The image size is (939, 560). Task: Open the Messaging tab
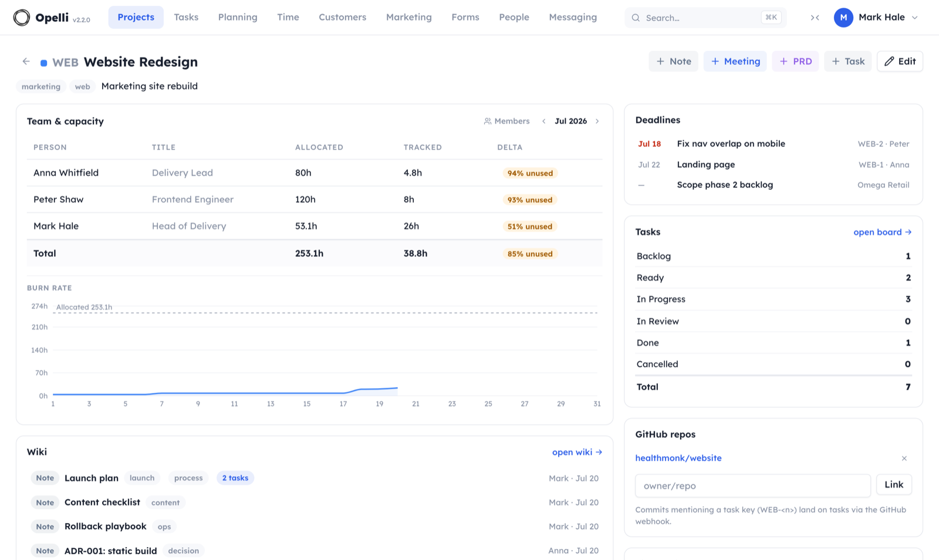coord(573,18)
